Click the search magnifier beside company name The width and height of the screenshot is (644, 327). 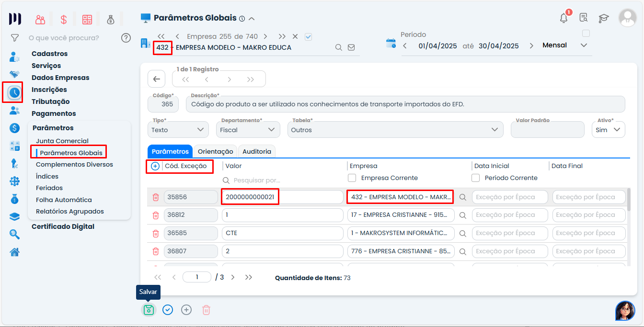tap(338, 47)
